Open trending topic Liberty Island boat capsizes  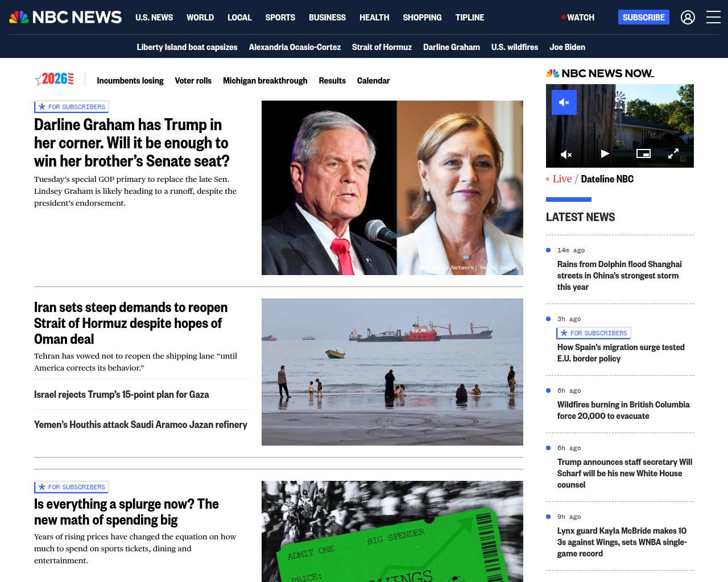[187, 47]
